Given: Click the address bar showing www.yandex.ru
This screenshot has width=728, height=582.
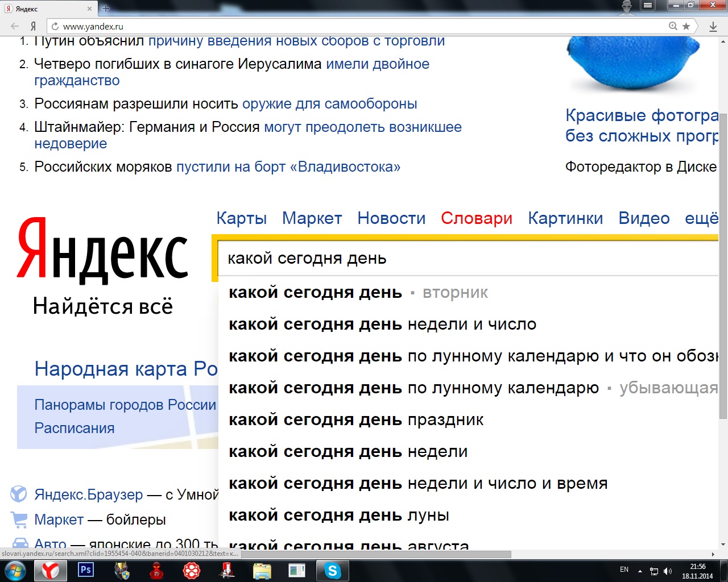Looking at the screenshot, I should 364,26.
